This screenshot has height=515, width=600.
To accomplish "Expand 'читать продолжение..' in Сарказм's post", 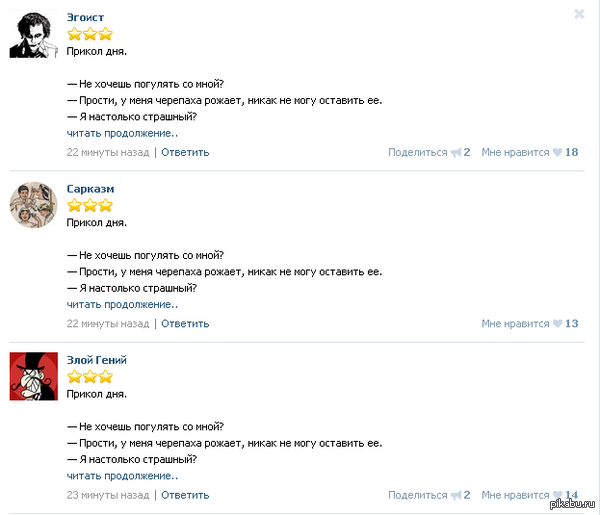I will point(122,304).
